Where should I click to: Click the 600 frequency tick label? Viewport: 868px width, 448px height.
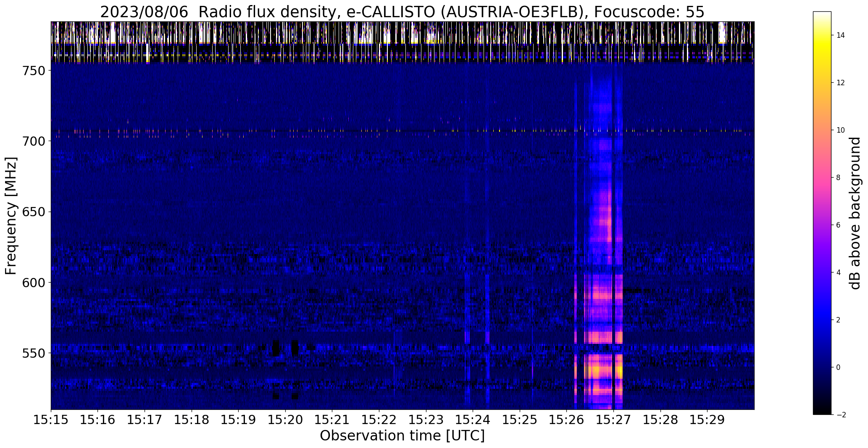pyautogui.click(x=33, y=282)
